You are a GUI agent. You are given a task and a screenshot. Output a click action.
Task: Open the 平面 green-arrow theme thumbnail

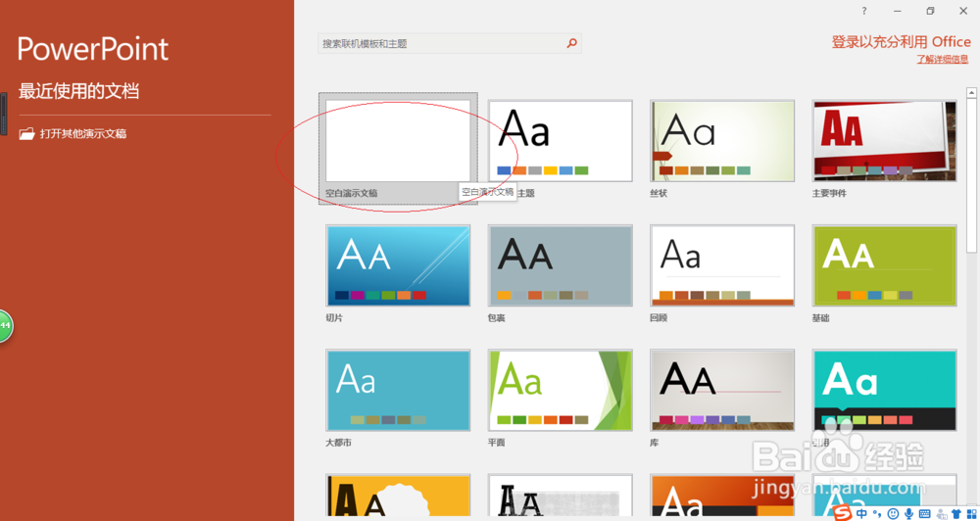click(560, 391)
